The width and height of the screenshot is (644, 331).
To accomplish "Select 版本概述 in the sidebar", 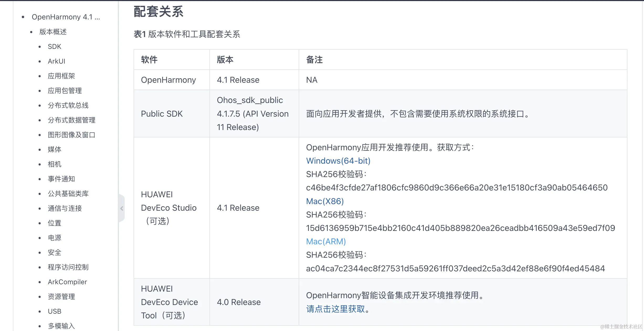I will (53, 32).
